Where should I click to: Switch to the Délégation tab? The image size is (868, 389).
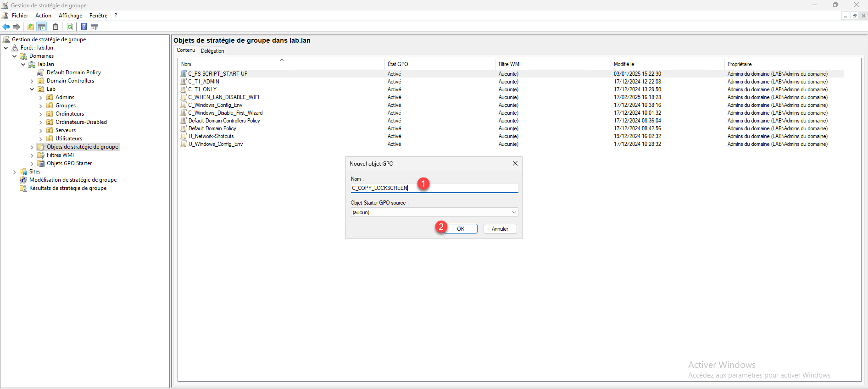point(212,51)
